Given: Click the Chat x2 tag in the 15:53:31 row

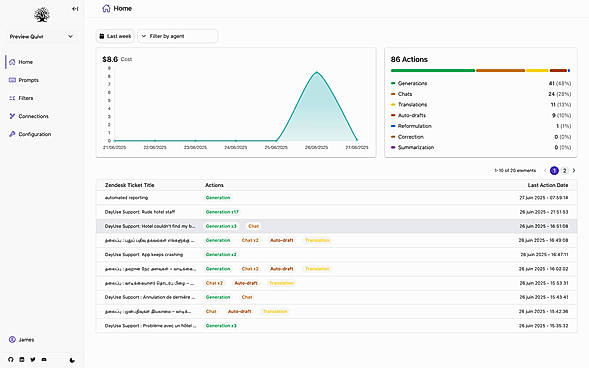Looking at the screenshot, I should click(214, 283).
